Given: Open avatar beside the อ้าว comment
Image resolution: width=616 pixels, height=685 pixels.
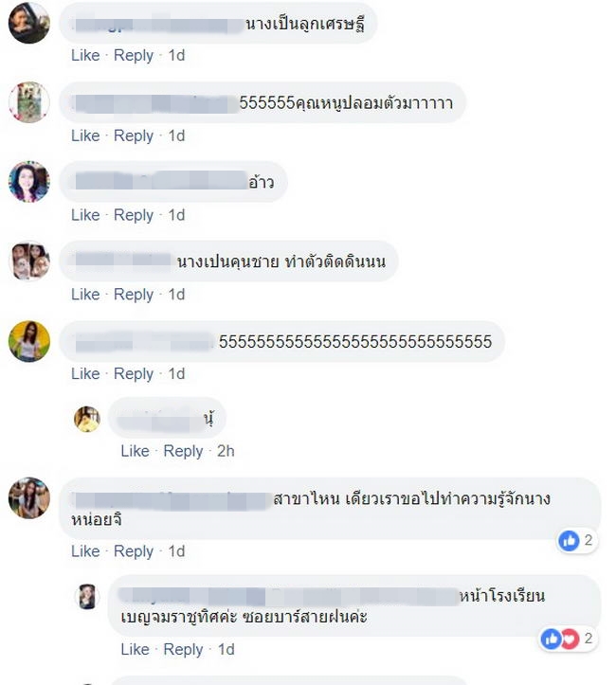Looking at the screenshot, I should coord(29,182).
